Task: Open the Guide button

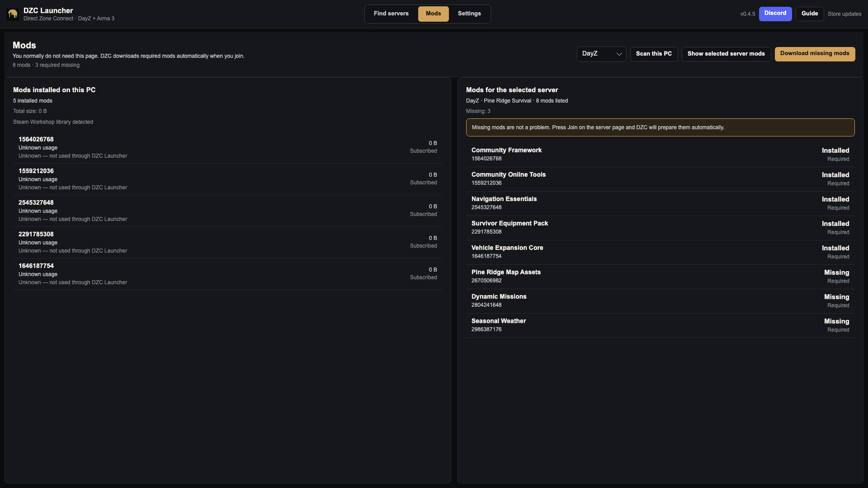Action: 809,14
